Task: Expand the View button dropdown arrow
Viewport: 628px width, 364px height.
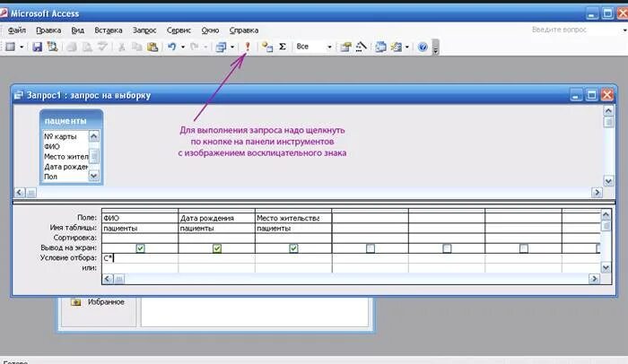Action: click(22, 47)
